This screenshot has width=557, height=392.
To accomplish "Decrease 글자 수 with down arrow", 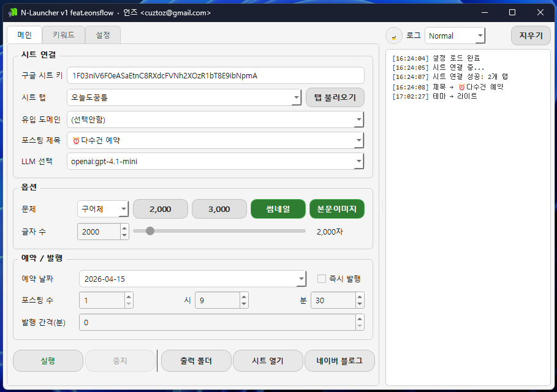I will click(124, 235).
